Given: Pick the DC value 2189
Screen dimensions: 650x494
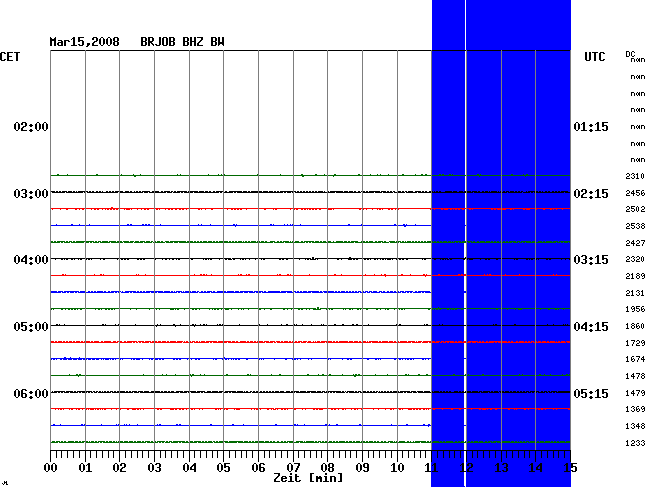Looking at the screenshot, I should pos(635,276).
